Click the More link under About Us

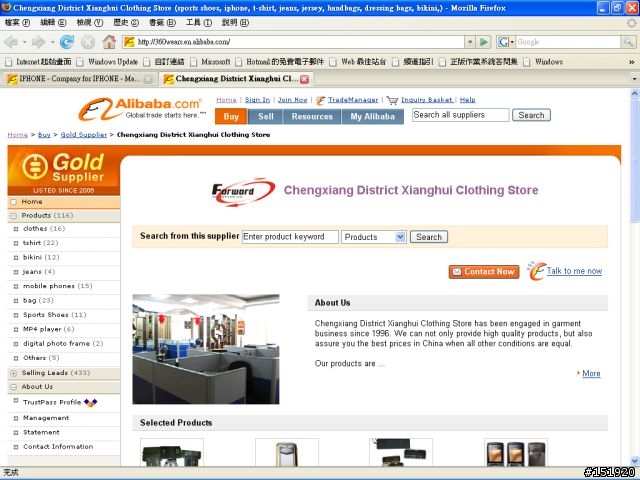pos(591,373)
